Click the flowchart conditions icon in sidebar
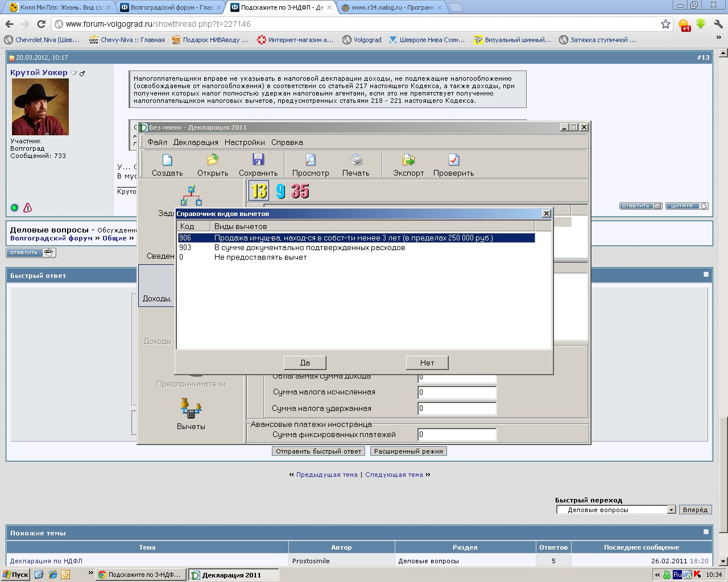The height and width of the screenshot is (582, 728). (x=191, y=196)
